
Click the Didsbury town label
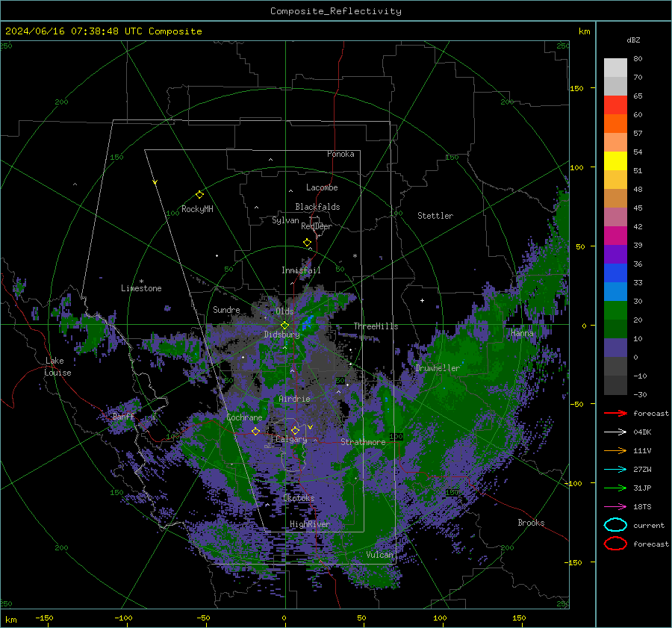point(282,335)
